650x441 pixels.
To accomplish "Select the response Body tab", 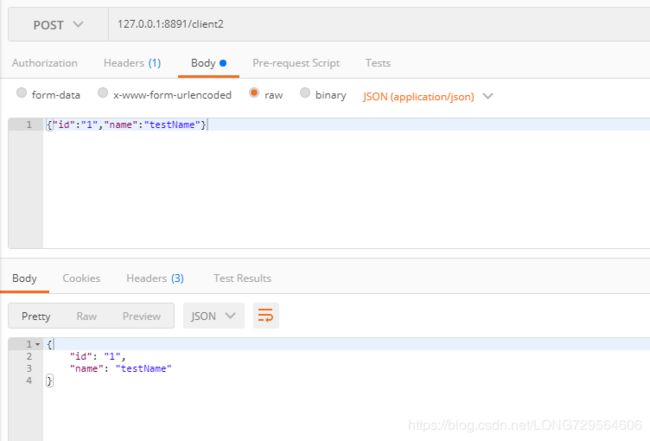I will click(24, 278).
